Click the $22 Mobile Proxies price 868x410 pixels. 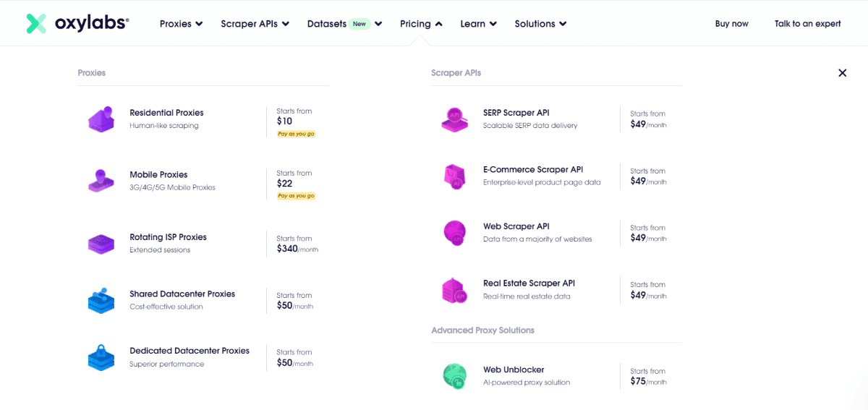pyautogui.click(x=284, y=184)
